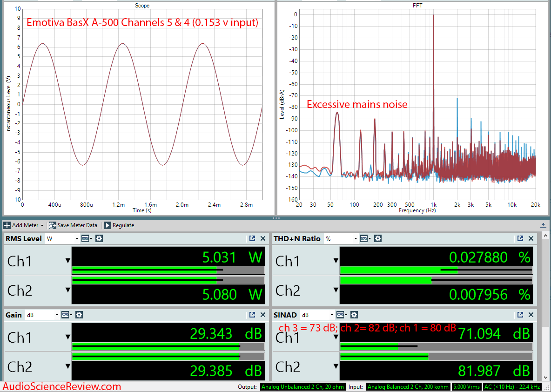Close the RMS Level meter

pyautogui.click(x=263, y=238)
